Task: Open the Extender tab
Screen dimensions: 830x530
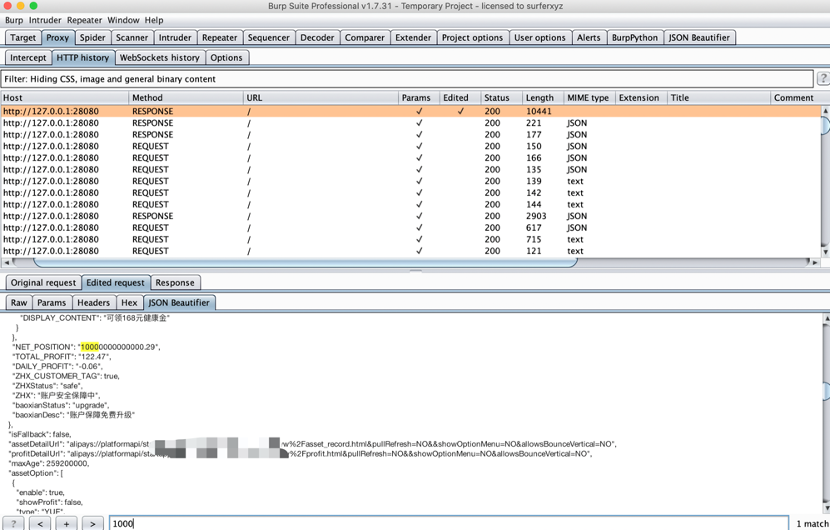Action: (413, 38)
